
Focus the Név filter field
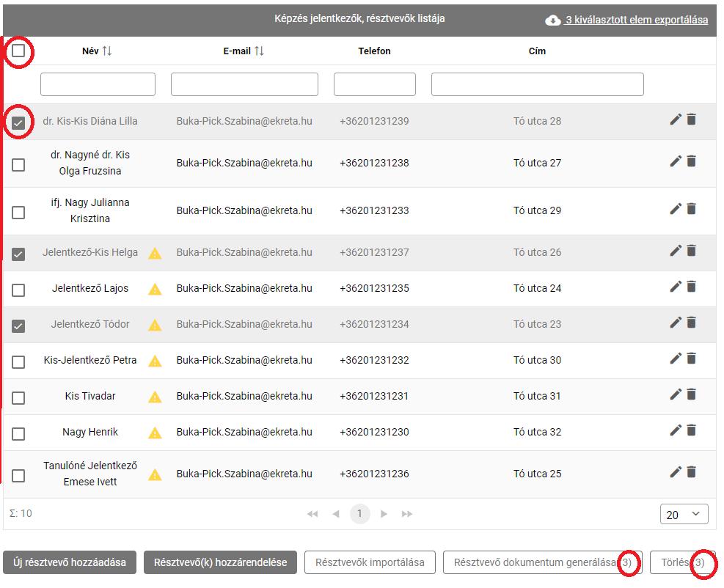tap(98, 84)
